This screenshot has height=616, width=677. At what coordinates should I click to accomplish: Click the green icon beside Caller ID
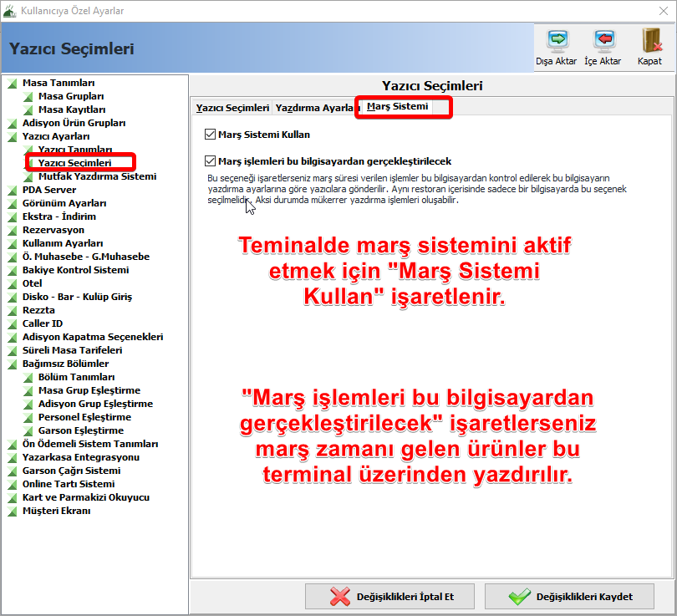[13, 324]
